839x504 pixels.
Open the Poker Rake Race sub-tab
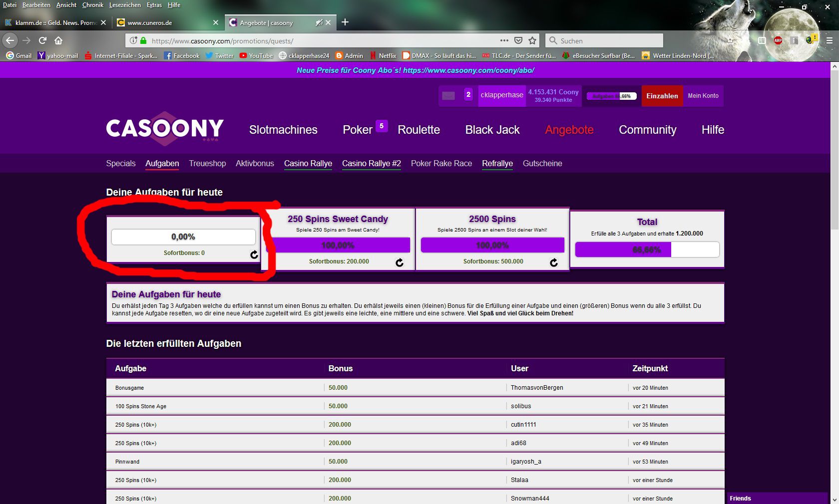tap(441, 163)
